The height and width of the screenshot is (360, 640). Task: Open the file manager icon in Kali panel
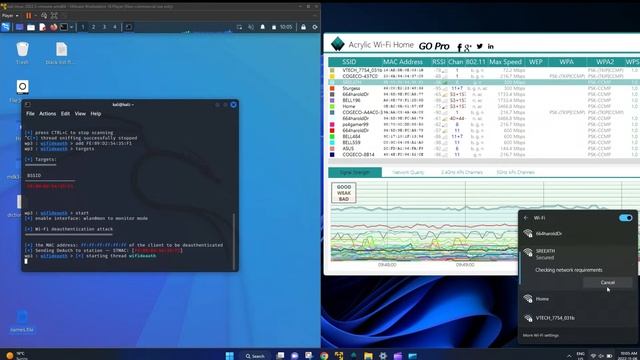pyautogui.click(x=31, y=27)
